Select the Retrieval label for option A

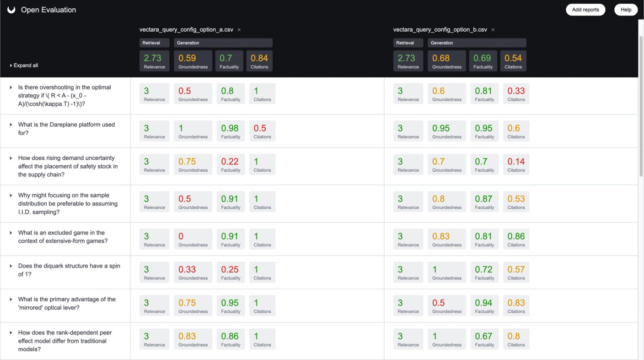pyautogui.click(x=154, y=43)
